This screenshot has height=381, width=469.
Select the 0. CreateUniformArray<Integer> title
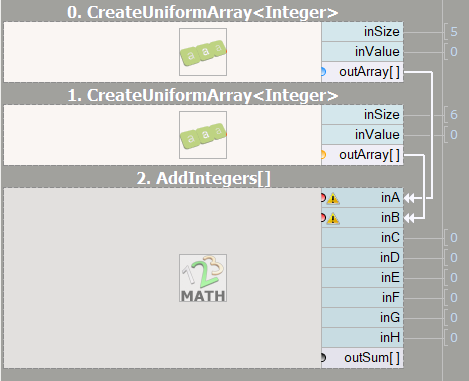tap(203, 13)
